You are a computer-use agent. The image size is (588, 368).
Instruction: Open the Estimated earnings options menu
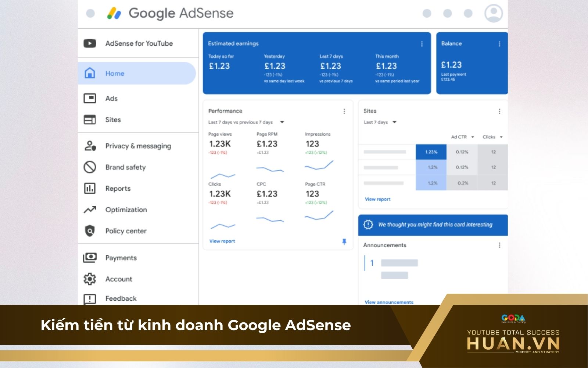click(x=421, y=43)
